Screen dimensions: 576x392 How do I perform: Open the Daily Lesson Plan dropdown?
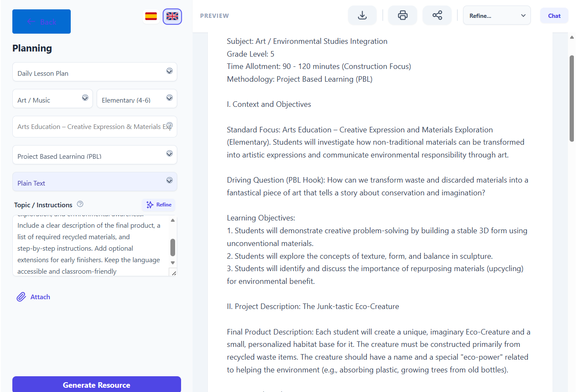point(95,72)
